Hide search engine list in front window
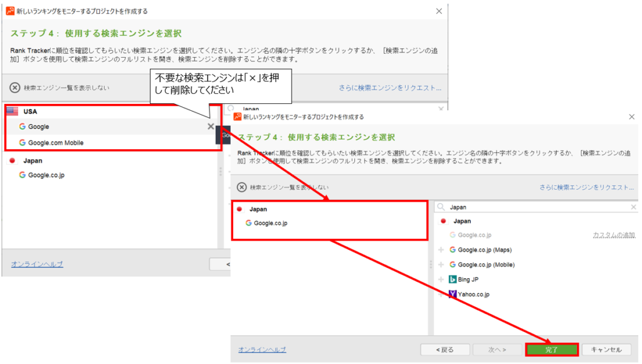The height and width of the screenshot is (364, 642). pos(283,187)
